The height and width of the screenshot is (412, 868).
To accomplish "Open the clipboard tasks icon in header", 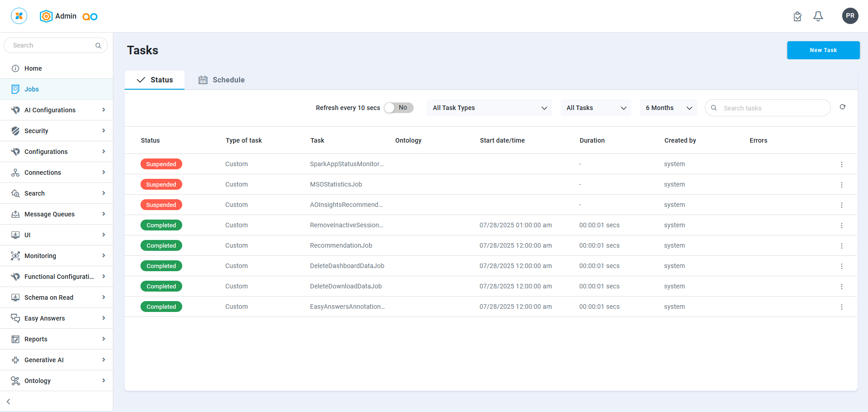I will 797,16.
